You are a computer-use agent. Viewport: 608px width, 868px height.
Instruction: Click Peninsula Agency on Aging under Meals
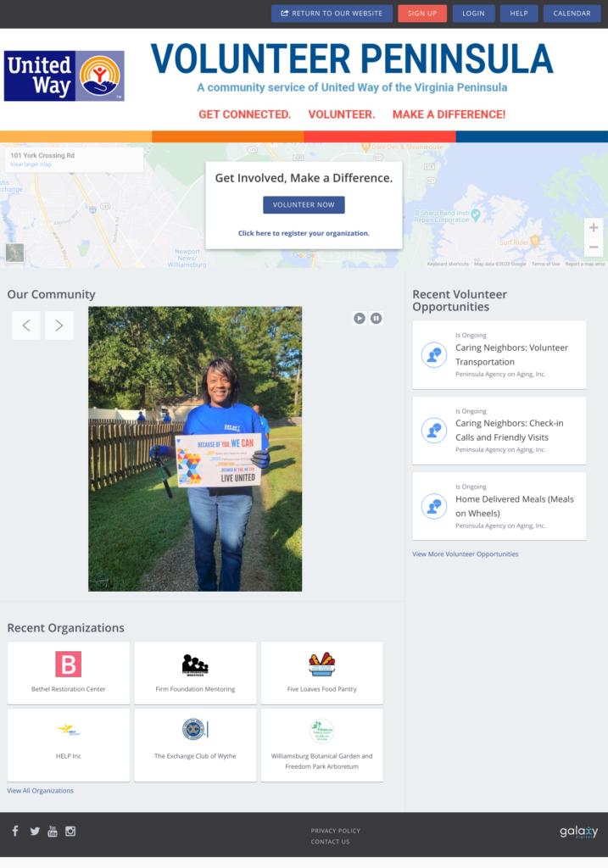(x=500, y=526)
